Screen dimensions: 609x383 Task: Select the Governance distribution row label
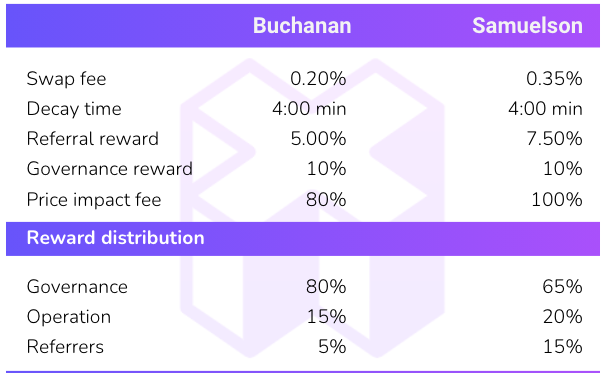point(77,287)
